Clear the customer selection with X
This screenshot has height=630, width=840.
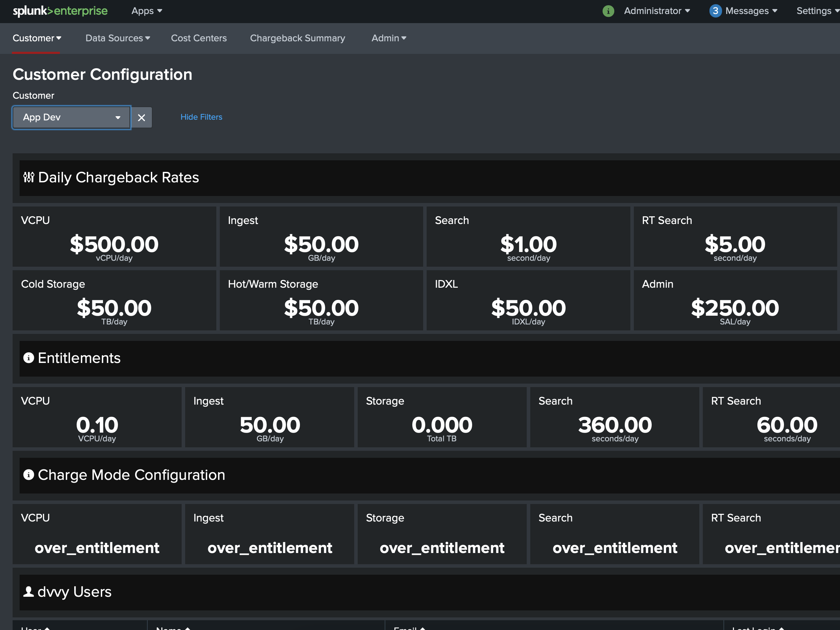click(x=141, y=118)
